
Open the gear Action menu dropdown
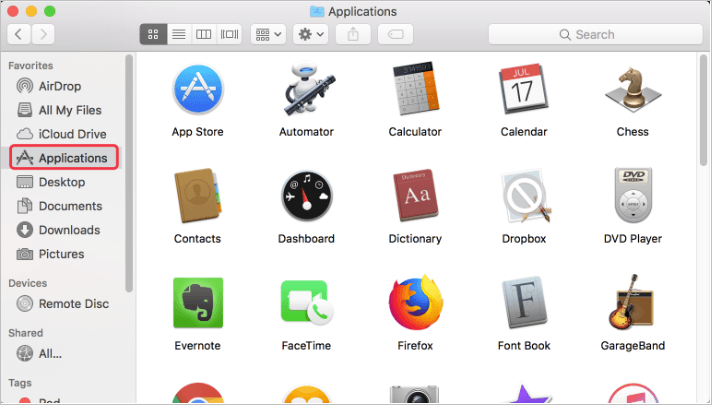311,34
